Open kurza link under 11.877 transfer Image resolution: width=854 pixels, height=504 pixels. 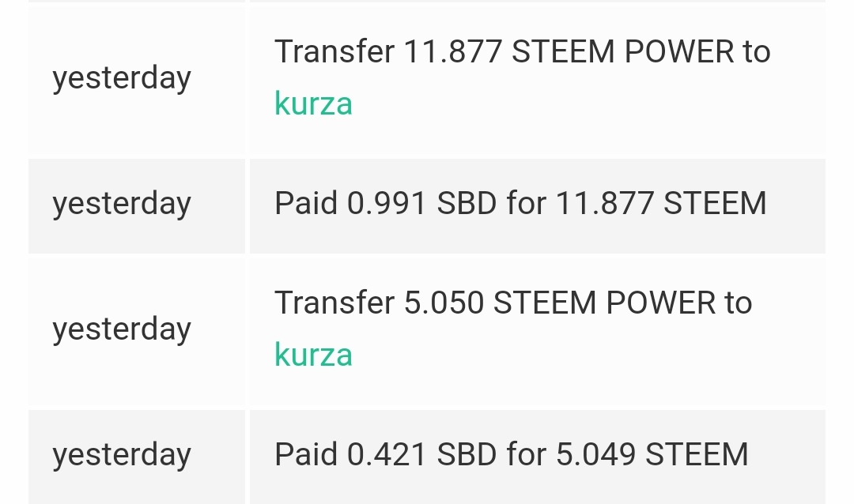click(313, 103)
